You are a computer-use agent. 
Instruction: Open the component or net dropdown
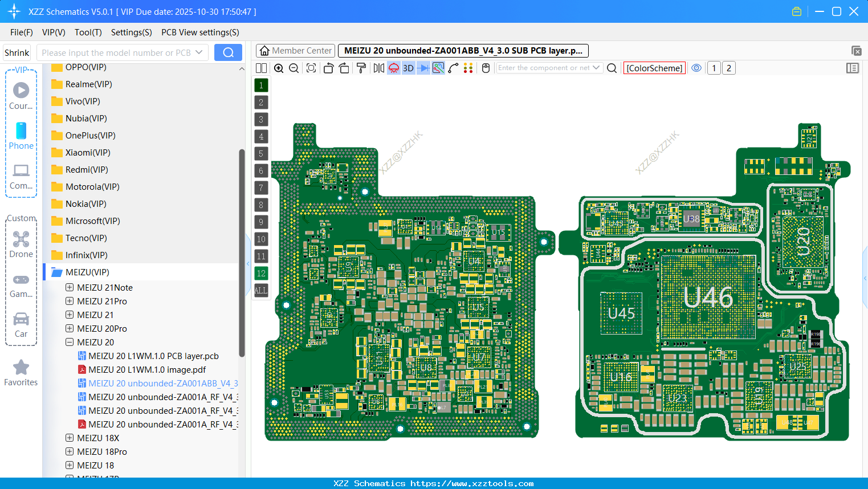pyautogui.click(x=596, y=68)
